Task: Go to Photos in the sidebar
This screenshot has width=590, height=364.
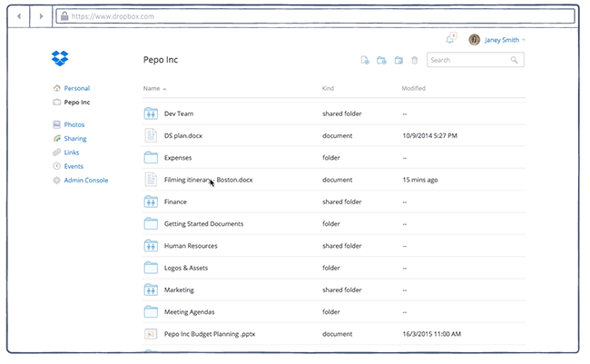Action: click(74, 124)
